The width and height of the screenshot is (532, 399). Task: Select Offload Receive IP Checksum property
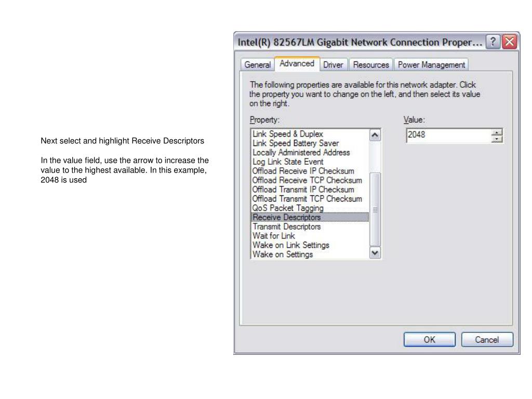point(310,171)
